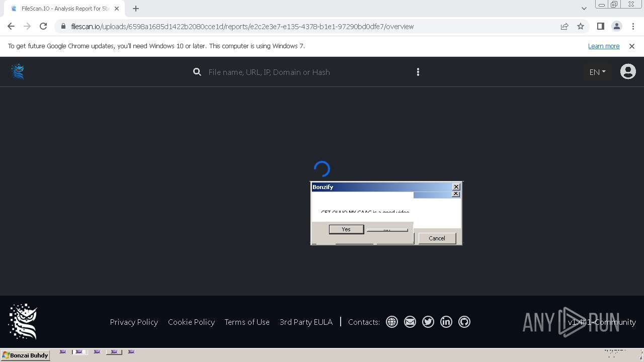Image resolution: width=644 pixels, height=362 pixels.
Task: Close the Bonzify dialog with its X
Action: tap(456, 187)
